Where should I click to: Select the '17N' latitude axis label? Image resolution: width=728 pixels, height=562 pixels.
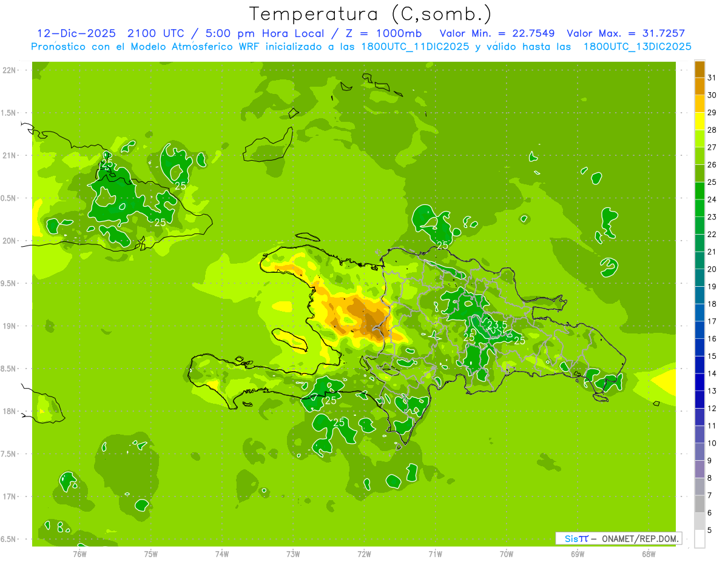(x=9, y=497)
